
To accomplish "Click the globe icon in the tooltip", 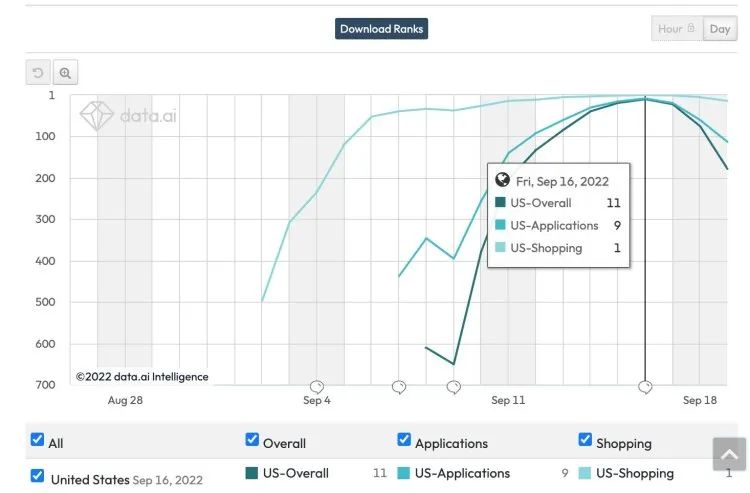I will pos(503,181).
